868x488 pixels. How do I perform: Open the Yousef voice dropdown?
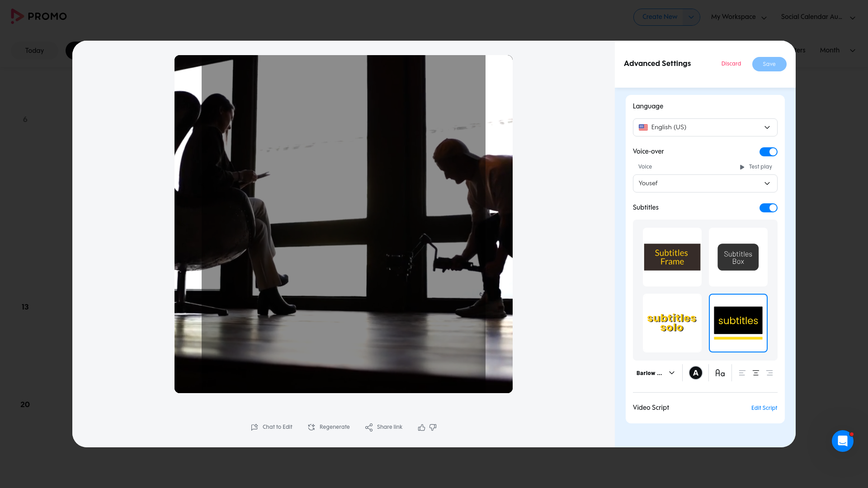click(x=704, y=183)
